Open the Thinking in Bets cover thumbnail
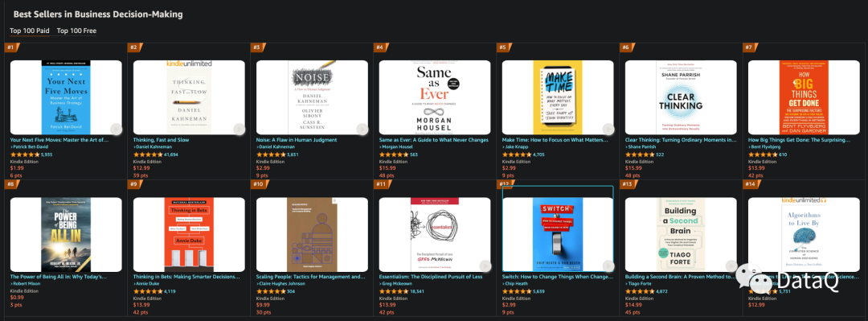868x321 pixels. click(190, 234)
